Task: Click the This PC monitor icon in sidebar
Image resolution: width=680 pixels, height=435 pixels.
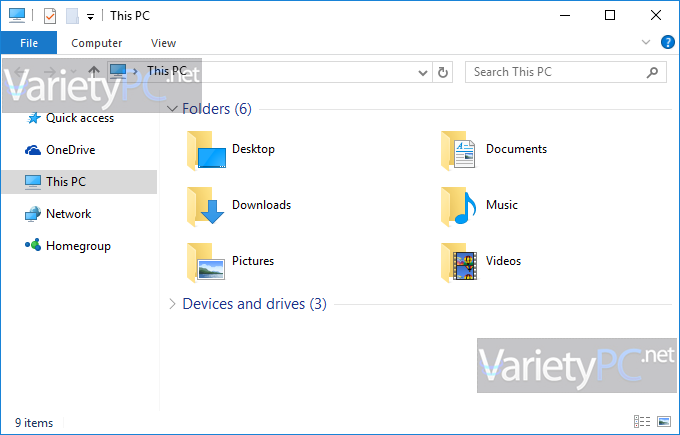Action: tap(33, 182)
